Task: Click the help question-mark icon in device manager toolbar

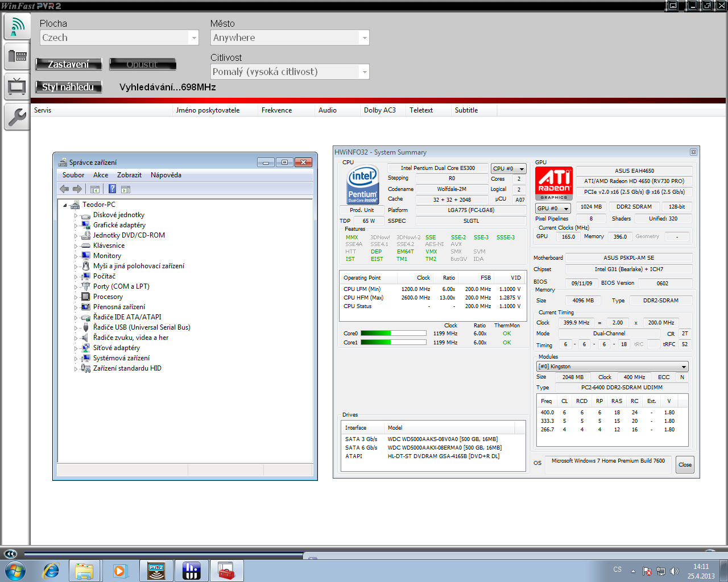Action: coord(112,189)
